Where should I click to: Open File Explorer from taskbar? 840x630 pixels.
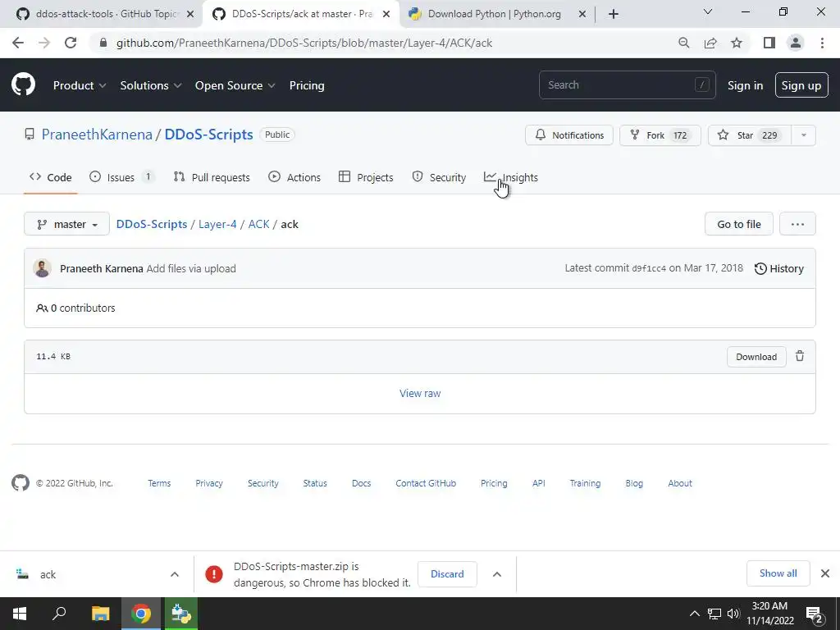coord(100,614)
